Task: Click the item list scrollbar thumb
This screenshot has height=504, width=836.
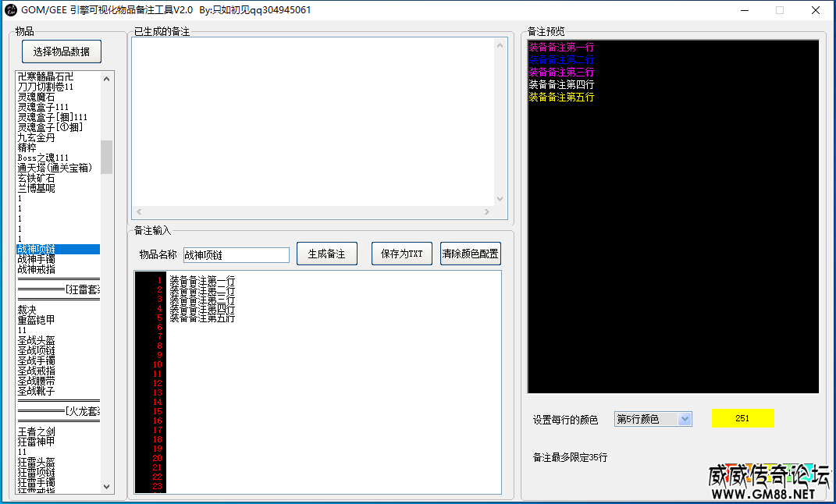Action: coord(107,157)
